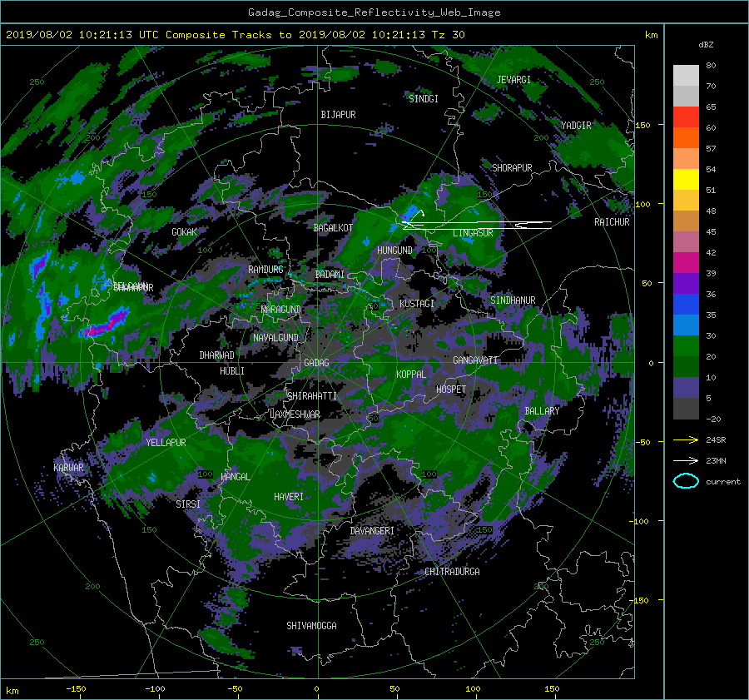Click the RAICHUR city label

612,222
